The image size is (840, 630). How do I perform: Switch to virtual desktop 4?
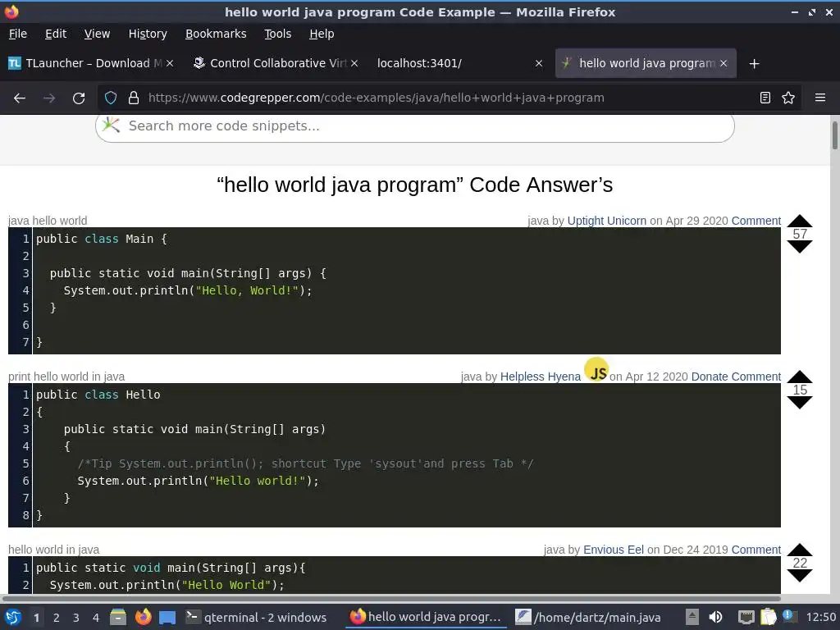tap(95, 618)
